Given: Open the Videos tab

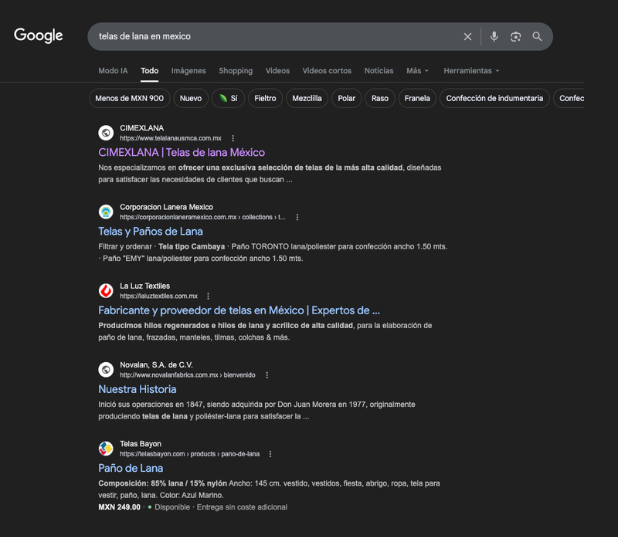Looking at the screenshot, I should [x=277, y=71].
